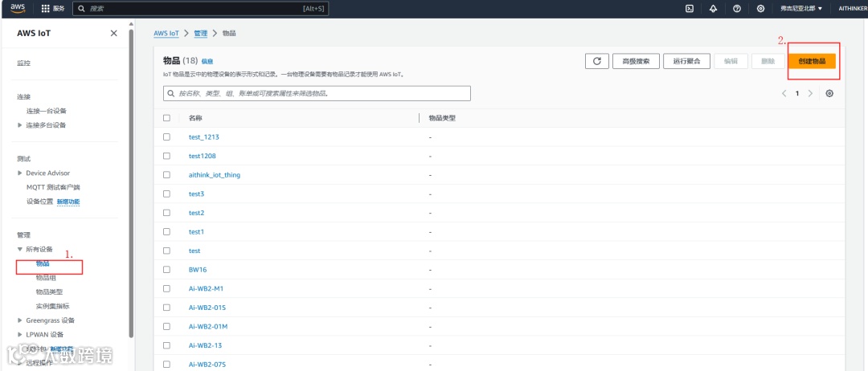Click the 创建物品 orange button
This screenshot has height=371, width=868.
[812, 61]
